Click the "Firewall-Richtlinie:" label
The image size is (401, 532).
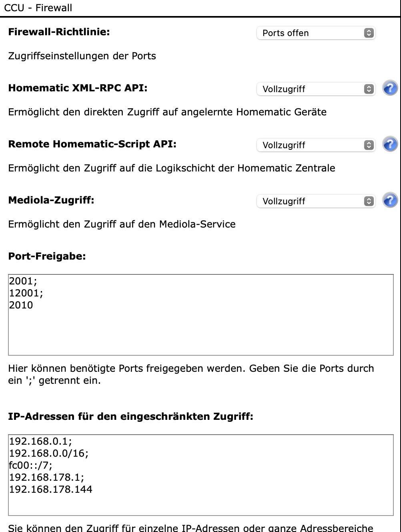click(59, 32)
